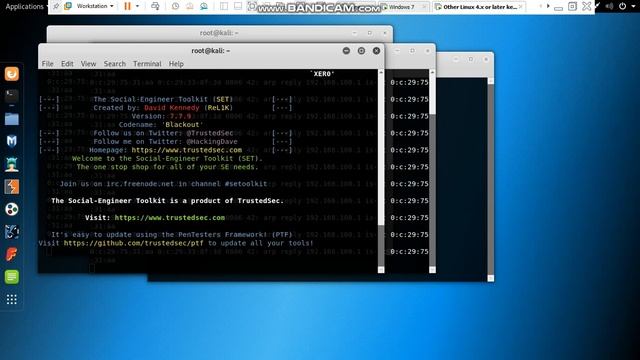The width and height of the screenshot is (640, 360).
Task: Click the 'Follow us on Twitter: @TrustedSec' text
Action: click(163, 133)
